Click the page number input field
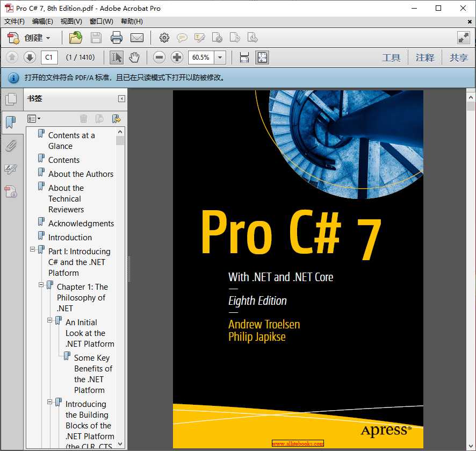 click(x=49, y=57)
